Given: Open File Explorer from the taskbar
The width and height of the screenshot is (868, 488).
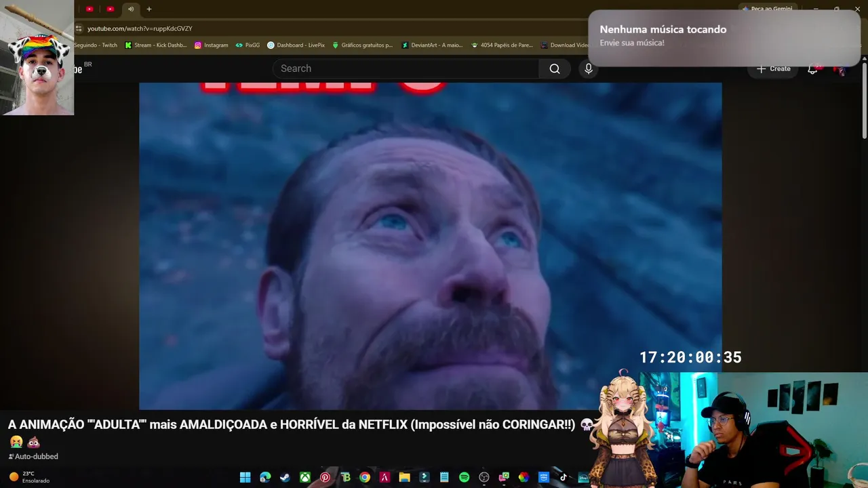Looking at the screenshot, I should coord(405,477).
